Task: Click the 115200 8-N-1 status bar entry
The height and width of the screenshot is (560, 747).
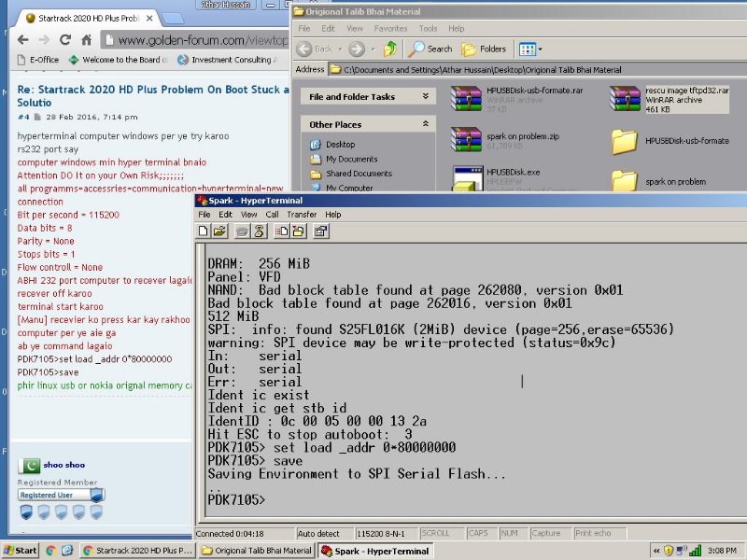Action: pos(387,533)
